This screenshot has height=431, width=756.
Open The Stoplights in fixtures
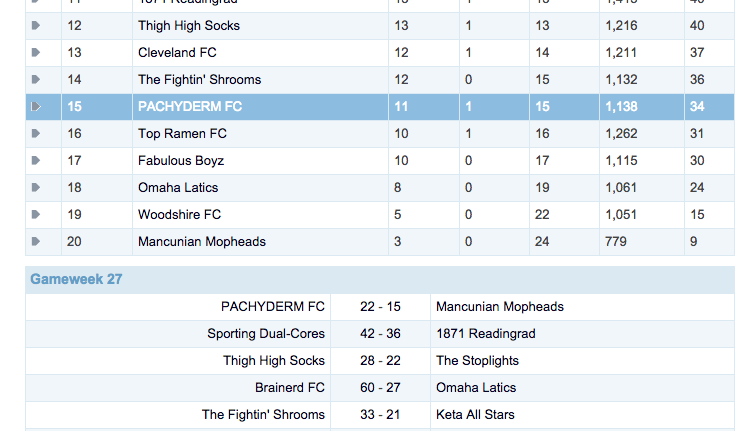point(477,361)
